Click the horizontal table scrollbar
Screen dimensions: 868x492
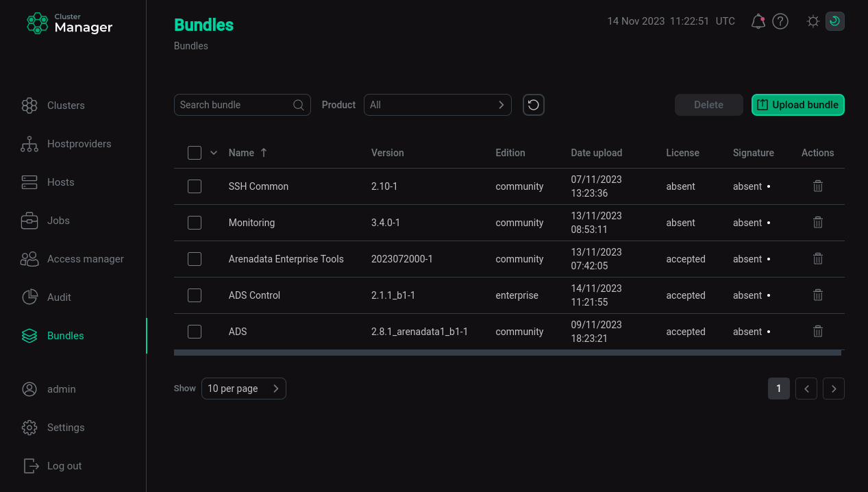[x=507, y=353]
